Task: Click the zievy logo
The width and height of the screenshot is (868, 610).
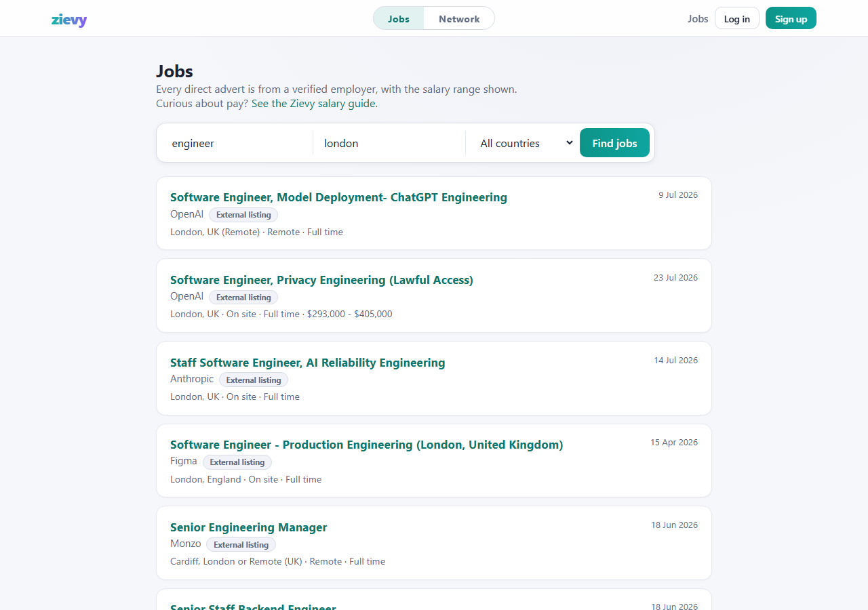Action: click(x=69, y=19)
